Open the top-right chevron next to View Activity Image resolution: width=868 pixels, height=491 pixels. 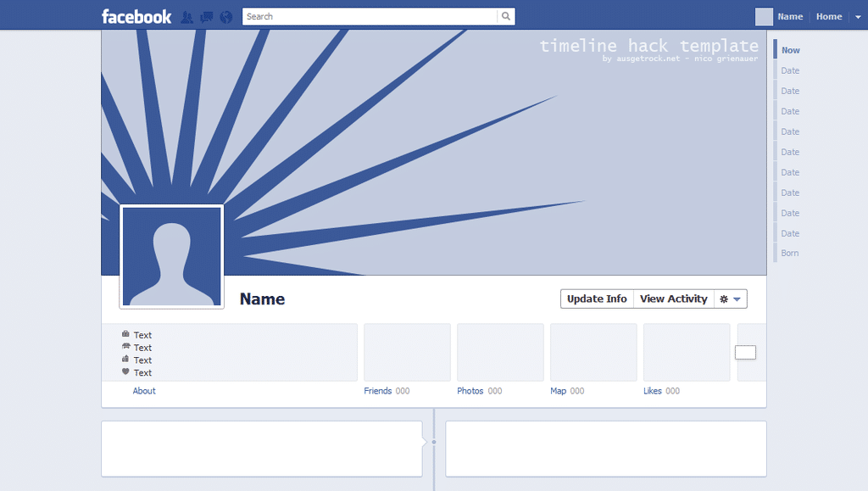[737, 299]
